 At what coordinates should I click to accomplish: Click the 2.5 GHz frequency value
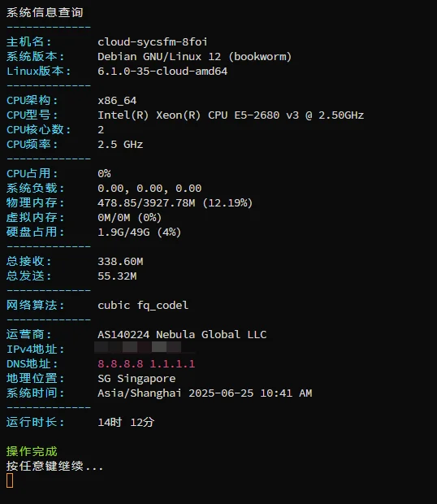click(x=120, y=145)
